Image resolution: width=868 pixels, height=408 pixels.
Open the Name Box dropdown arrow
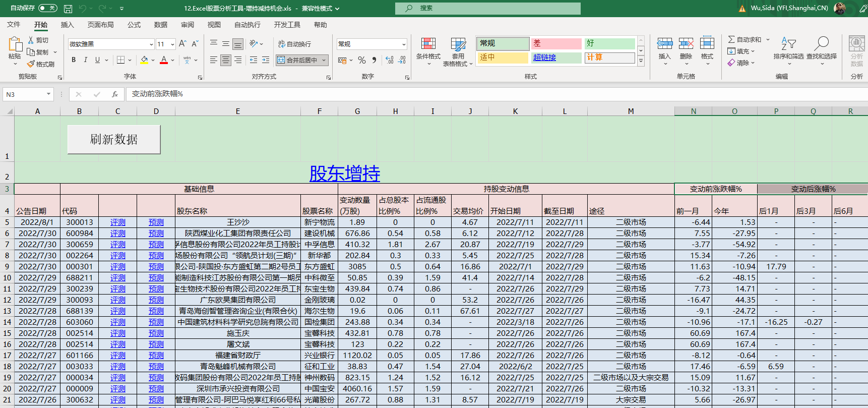[48, 94]
